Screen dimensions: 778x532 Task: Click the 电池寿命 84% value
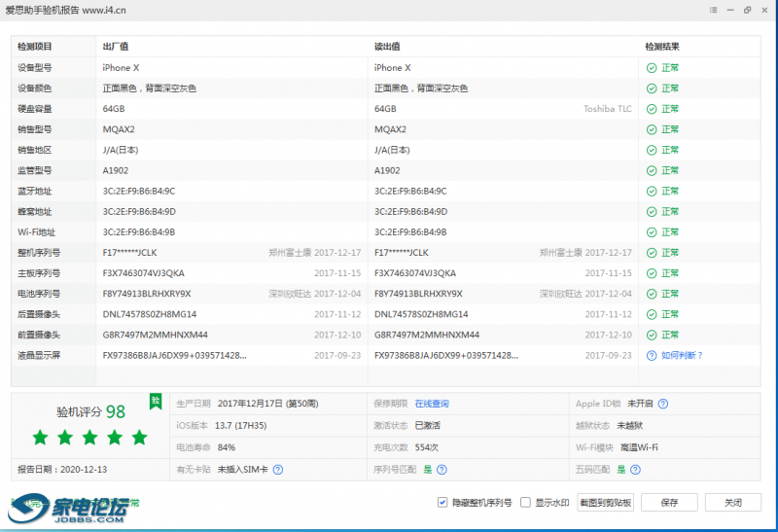point(227,447)
